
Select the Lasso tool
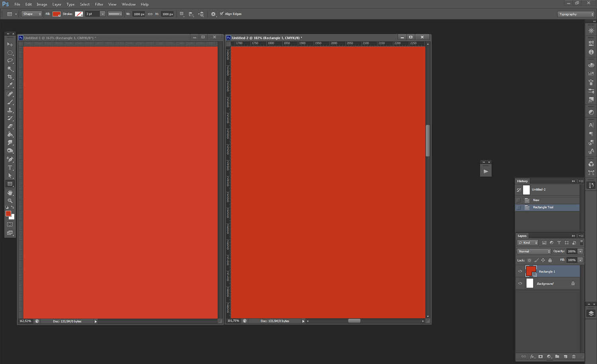10,60
